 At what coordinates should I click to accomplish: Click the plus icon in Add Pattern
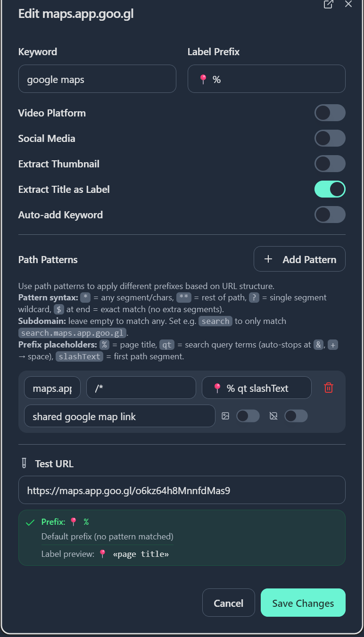268,259
